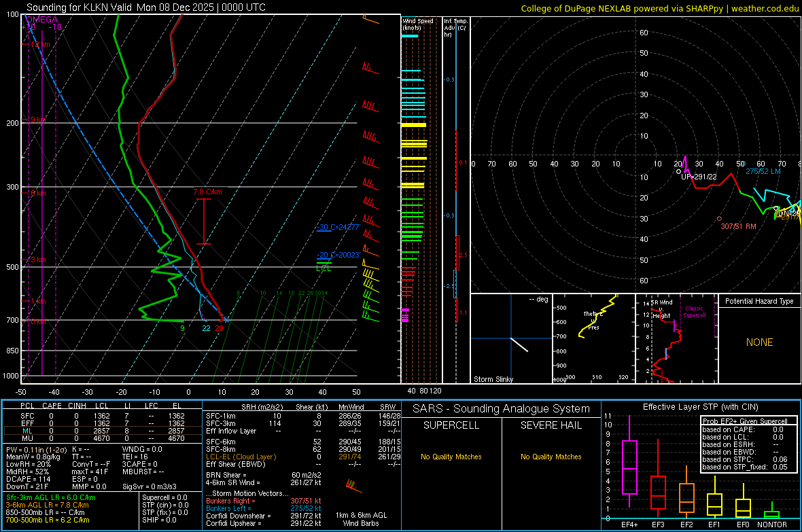Image resolution: width=802 pixels, height=532 pixels.
Task: Click the 'Sfc-3km AGL LR = 6.0 C/km' line
Action: tap(51, 497)
